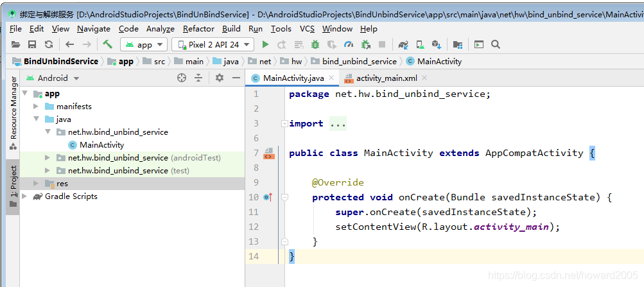Navigate back with the left arrow icon
The height and width of the screenshot is (287, 644).
click(x=70, y=44)
